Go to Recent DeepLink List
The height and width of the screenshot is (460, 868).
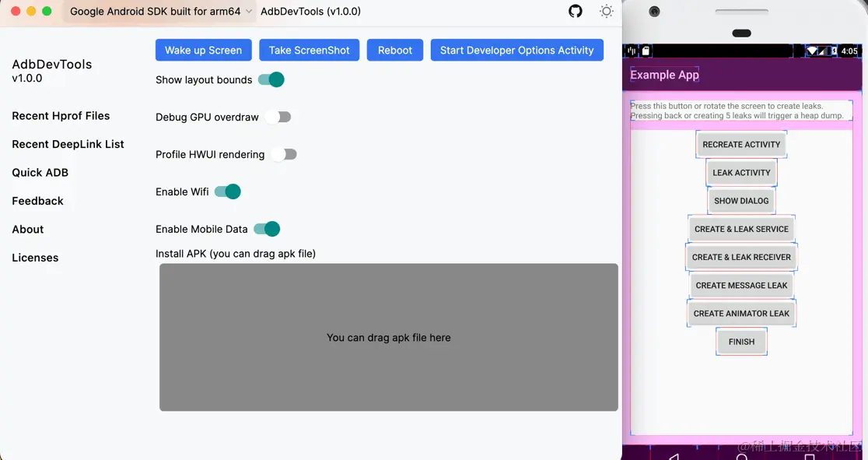point(68,144)
